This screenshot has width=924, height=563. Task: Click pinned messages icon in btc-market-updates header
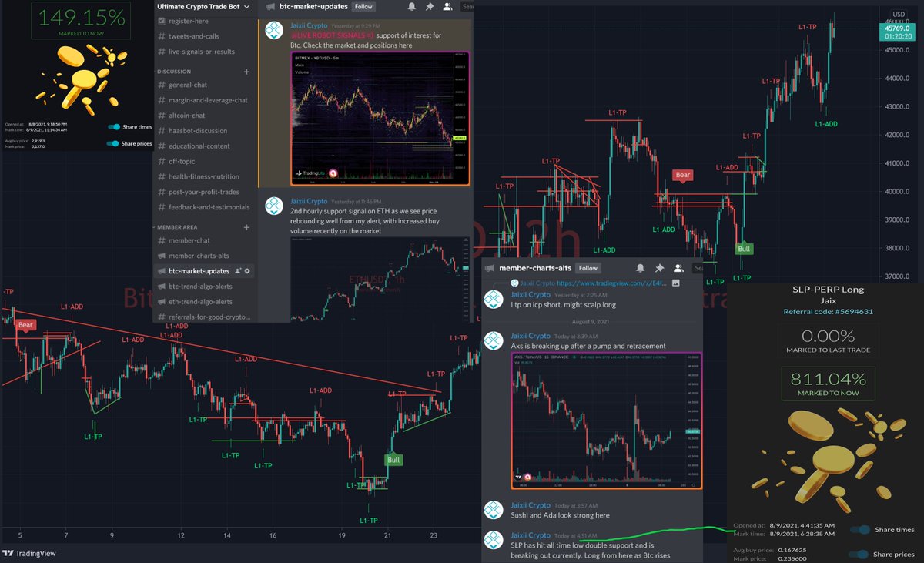click(430, 6)
